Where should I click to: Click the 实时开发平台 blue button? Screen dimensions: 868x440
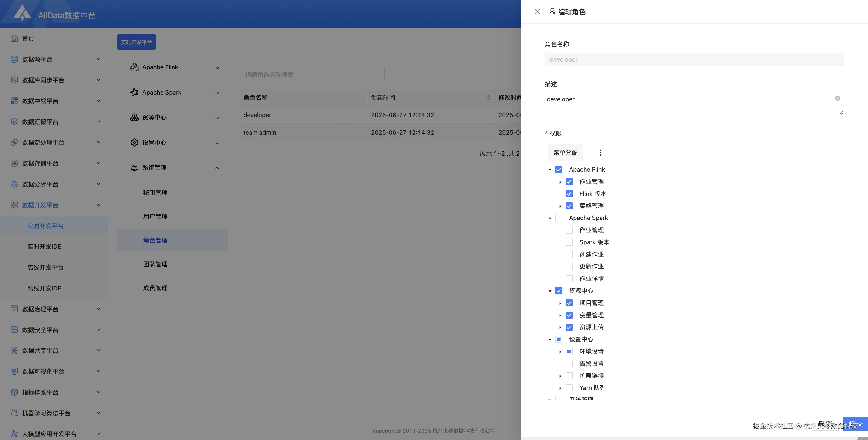[136, 42]
